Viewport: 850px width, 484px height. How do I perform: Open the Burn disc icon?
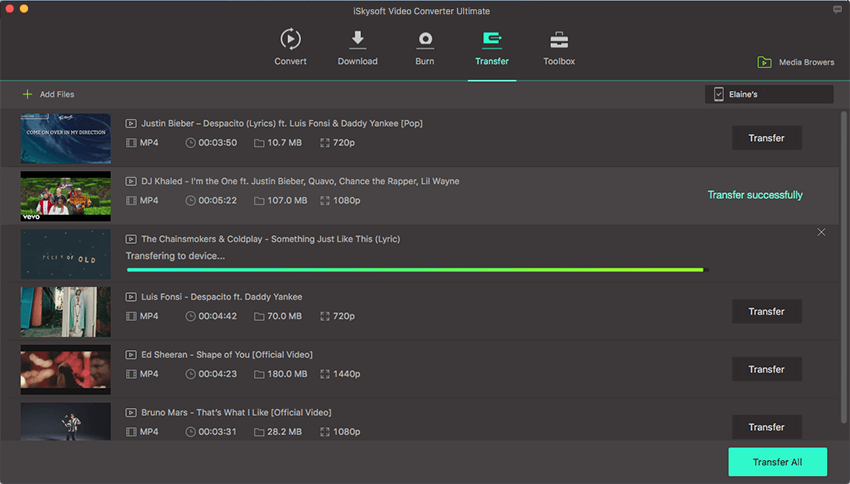[425, 40]
